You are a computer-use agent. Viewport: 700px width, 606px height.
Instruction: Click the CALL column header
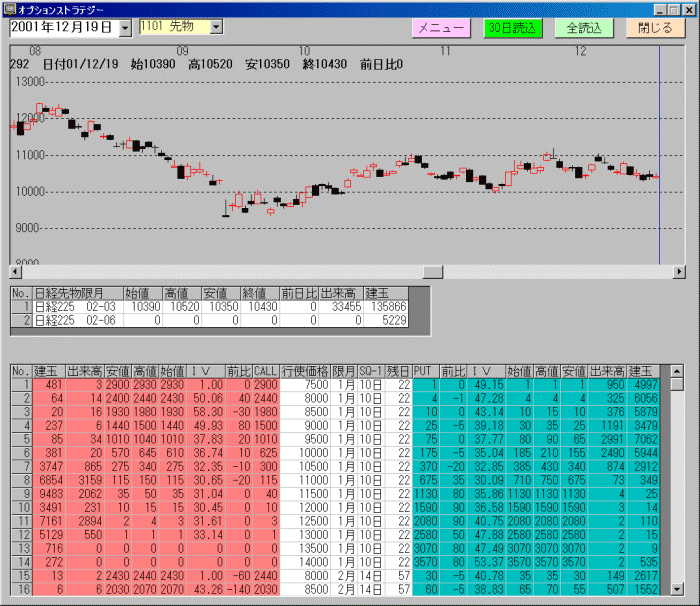click(266, 371)
